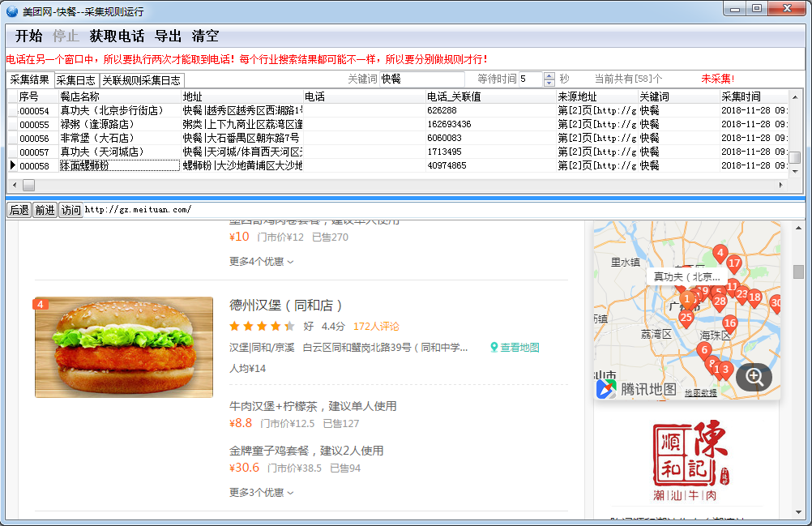Click phone value 162693436
Viewport: 812px width, 526px height.
(449, 124)
